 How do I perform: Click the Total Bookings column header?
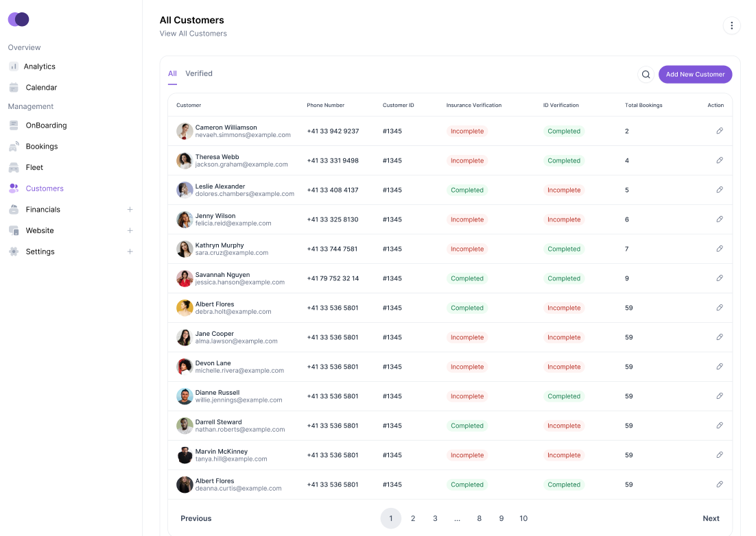coord(643,105)
